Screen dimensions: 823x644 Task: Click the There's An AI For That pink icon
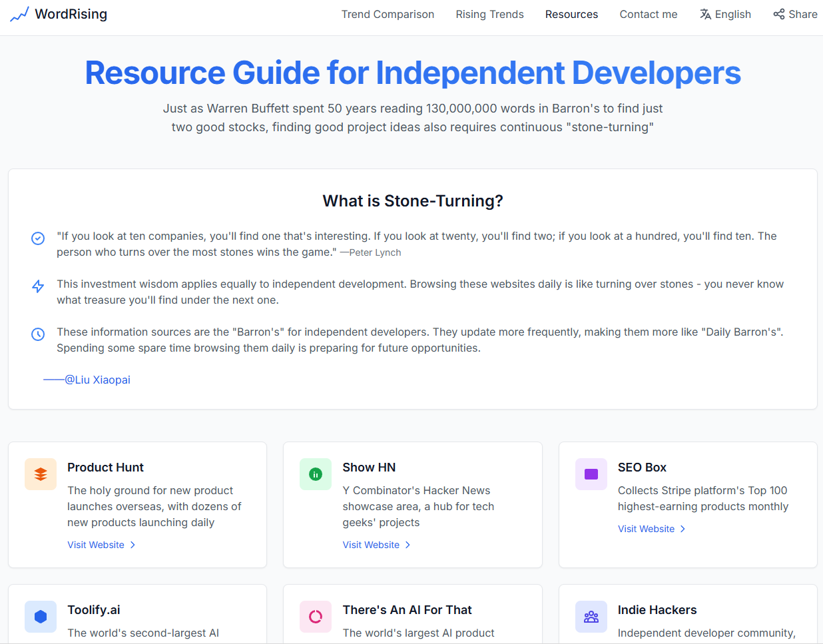click(316, 617)
